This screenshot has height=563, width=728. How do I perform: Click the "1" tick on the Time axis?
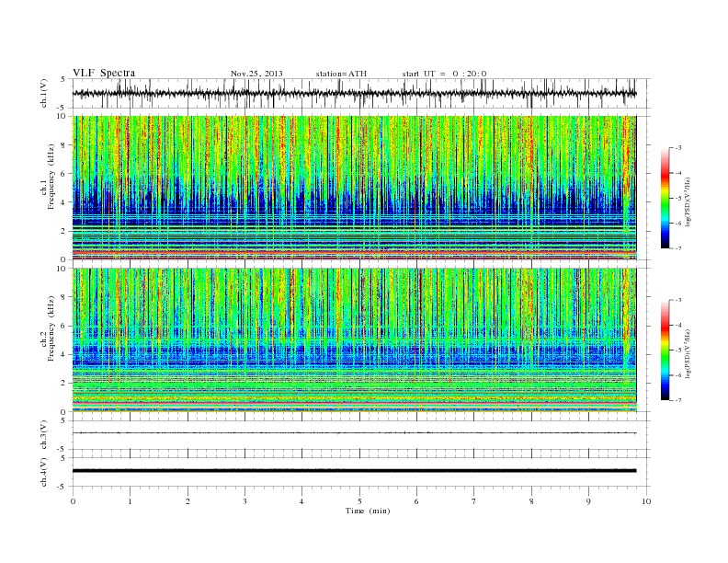(131, 501)
